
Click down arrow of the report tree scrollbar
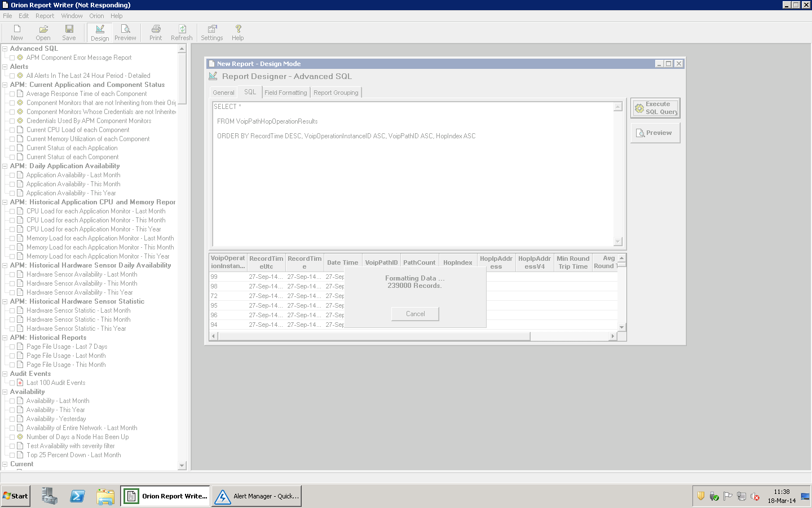[182, 466]
